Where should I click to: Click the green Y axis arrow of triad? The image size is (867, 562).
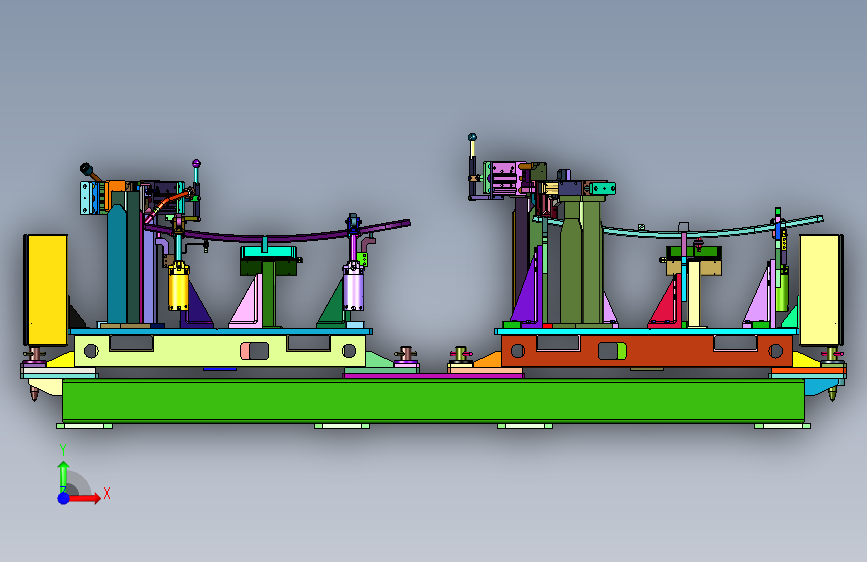64,476
